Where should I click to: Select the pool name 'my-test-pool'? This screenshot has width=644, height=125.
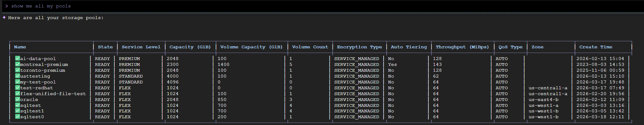(x=38, y=82)
